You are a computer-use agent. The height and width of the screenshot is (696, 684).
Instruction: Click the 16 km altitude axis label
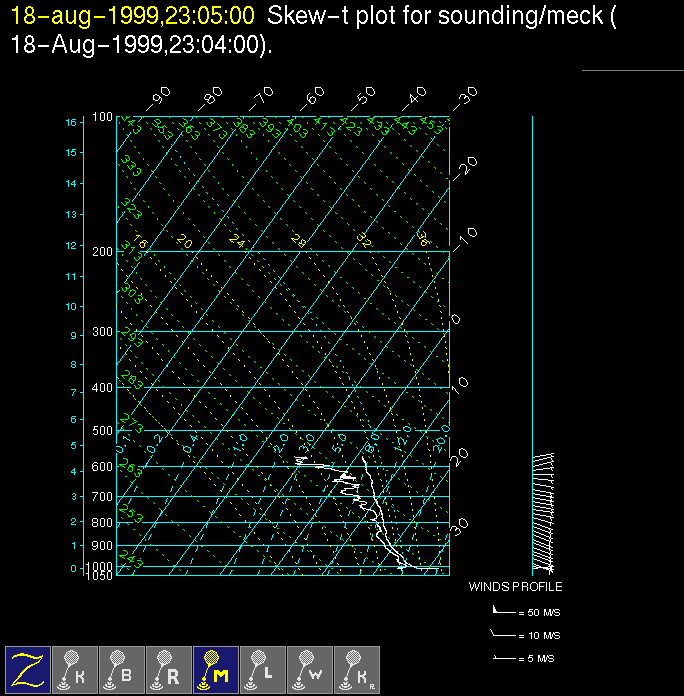click(x=71, y=122)
